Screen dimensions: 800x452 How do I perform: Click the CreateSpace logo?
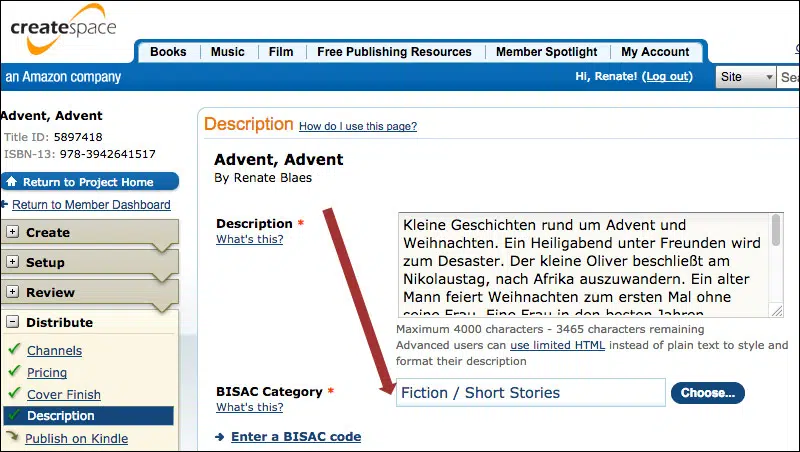[63, 32]
